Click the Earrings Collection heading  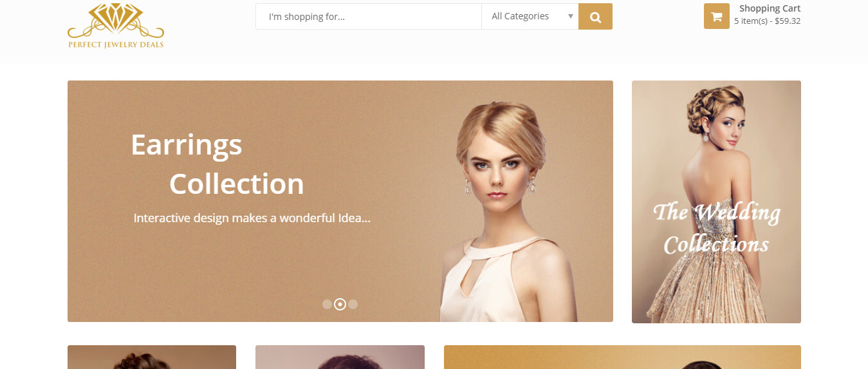click(x=217, y=164)
